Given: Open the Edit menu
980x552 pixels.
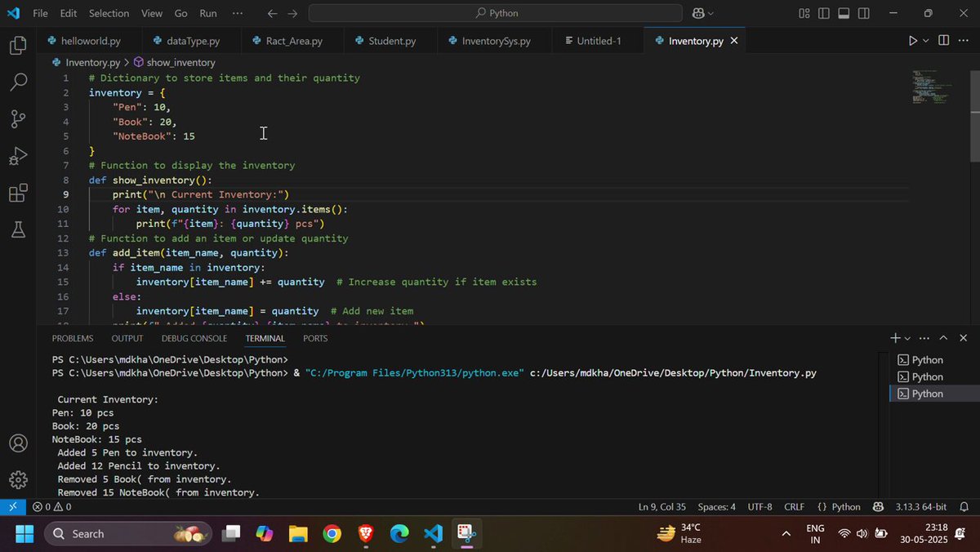Looking at the screenshot, I should [x=69, y=13].
